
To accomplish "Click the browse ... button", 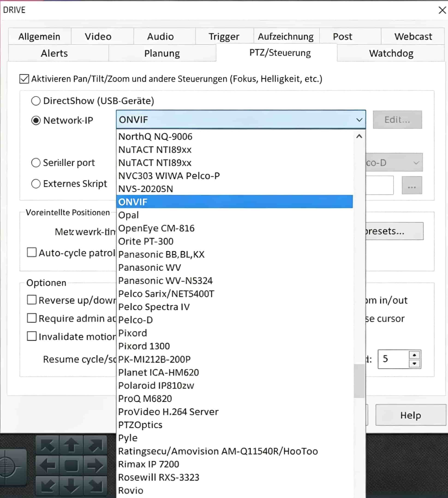I will [x=412, y=185].
